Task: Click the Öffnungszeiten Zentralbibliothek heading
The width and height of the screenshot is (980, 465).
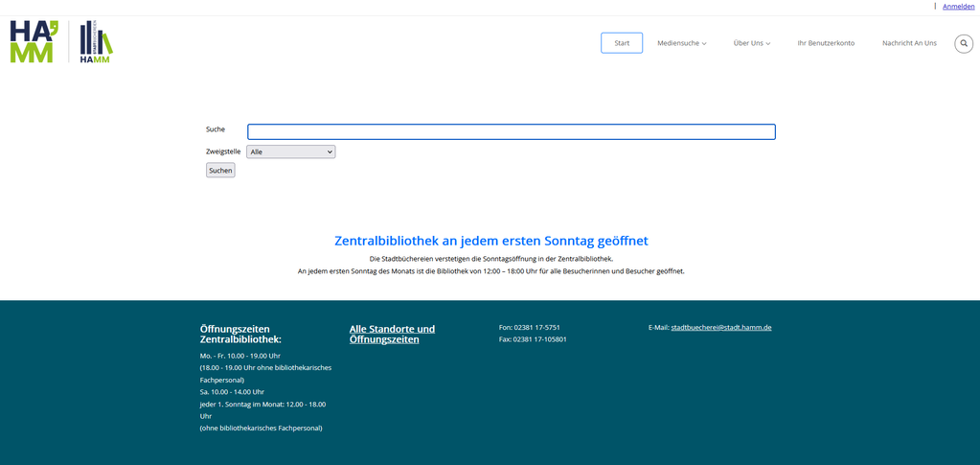Action: (240, 335)
